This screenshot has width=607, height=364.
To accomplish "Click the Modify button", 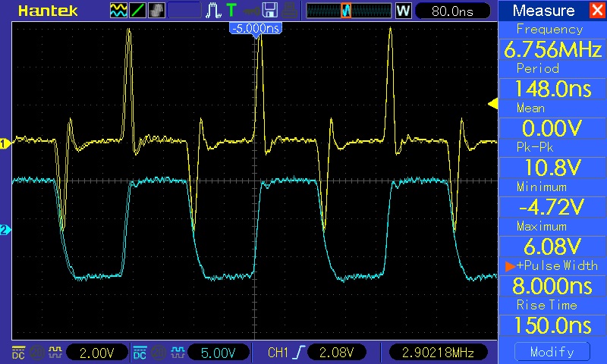I will (x=552, y=352).
